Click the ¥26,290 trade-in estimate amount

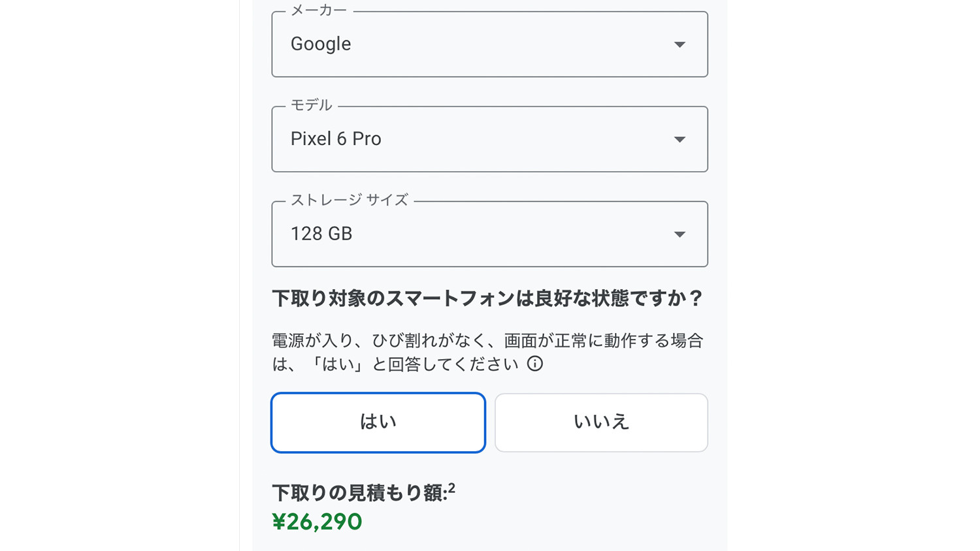[317, 522]
